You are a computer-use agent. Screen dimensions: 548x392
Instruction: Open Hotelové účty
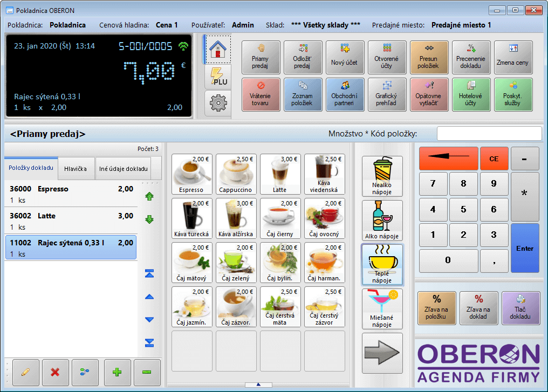471,95
